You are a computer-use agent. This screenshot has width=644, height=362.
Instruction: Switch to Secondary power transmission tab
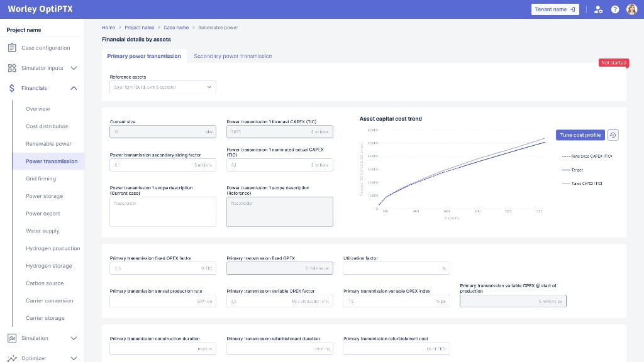[233, 56]
